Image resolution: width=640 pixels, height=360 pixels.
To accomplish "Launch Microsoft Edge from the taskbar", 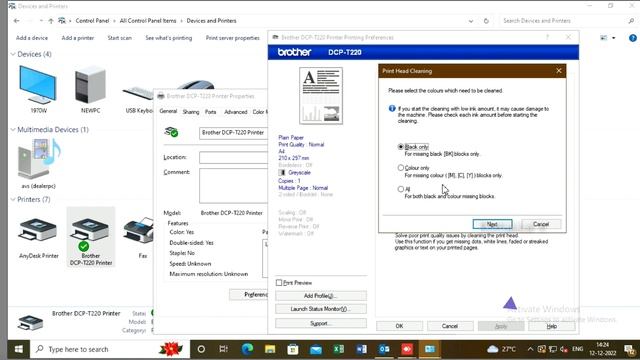I will point(247,349).
